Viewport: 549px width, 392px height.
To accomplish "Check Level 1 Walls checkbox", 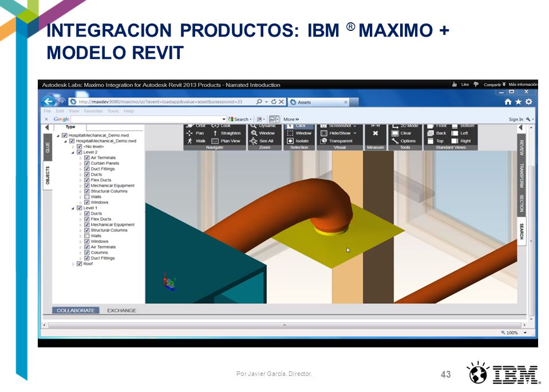I will click(x=87, y=236).
